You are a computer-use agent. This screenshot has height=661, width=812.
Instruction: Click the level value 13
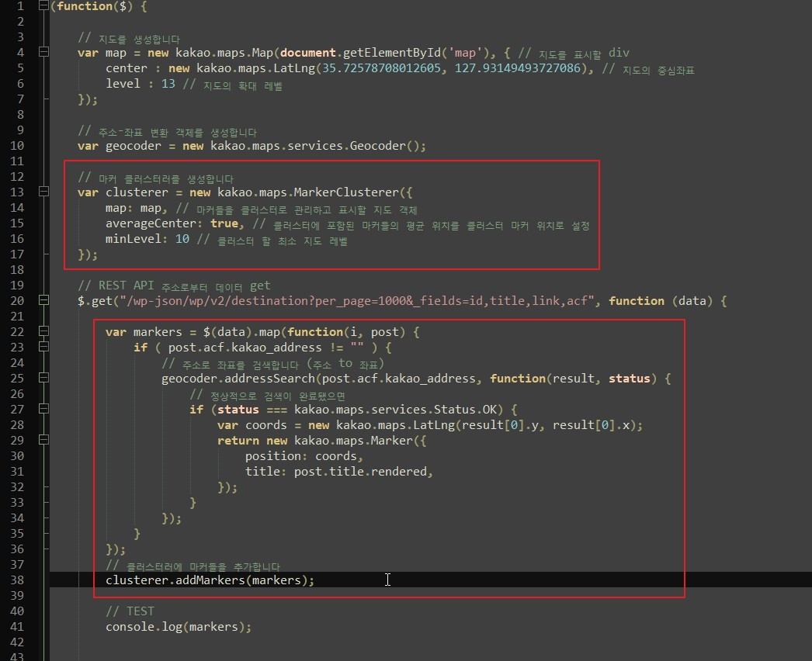(168, 84)
